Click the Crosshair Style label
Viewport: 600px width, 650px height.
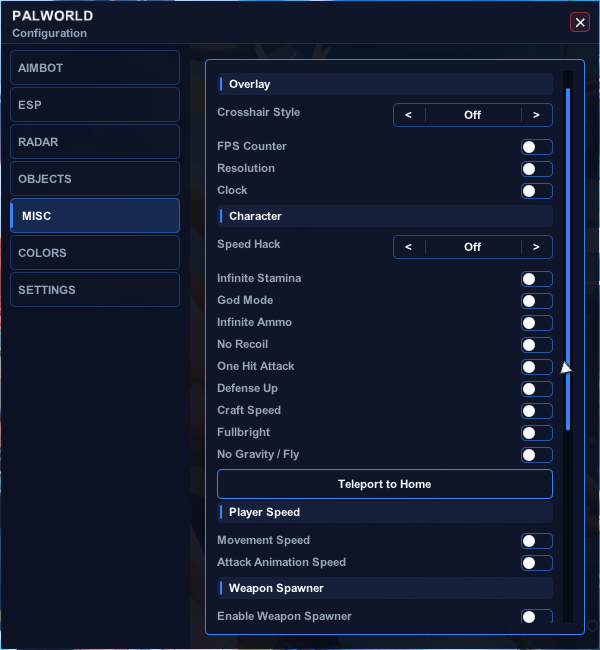pyautogui.click(x=258, y=112)
